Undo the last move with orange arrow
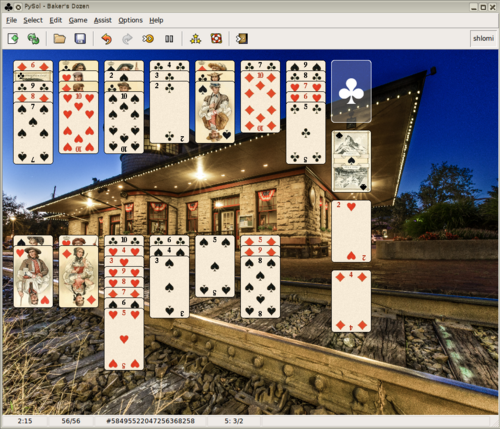 tap(107, 39)
